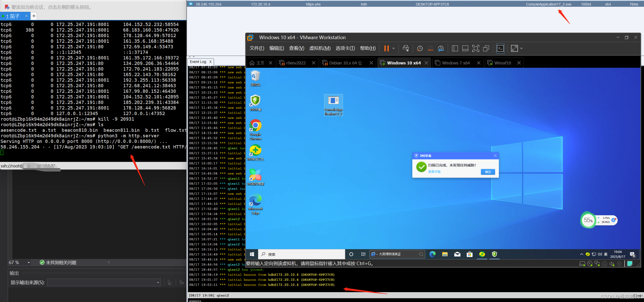
Task: Open Edge from the VM taskbar
Action: click(433, 254)
